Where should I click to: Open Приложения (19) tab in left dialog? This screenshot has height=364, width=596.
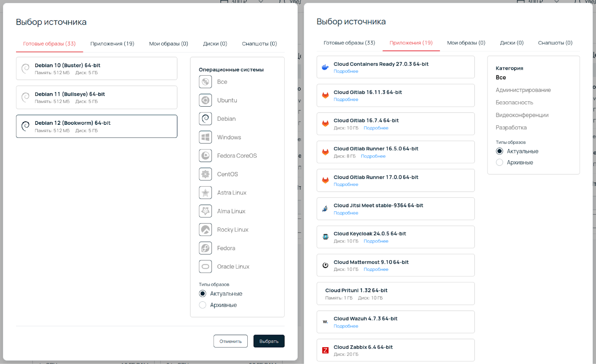point(112,44)
